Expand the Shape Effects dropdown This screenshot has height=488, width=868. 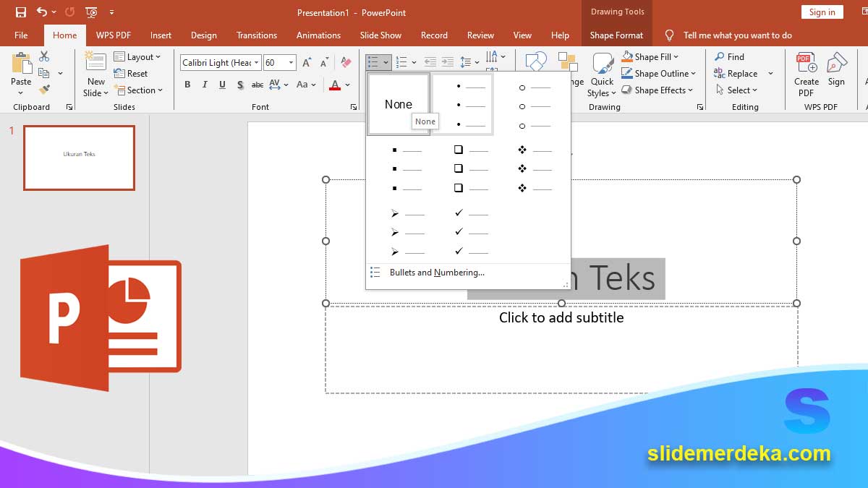(657, 90)
